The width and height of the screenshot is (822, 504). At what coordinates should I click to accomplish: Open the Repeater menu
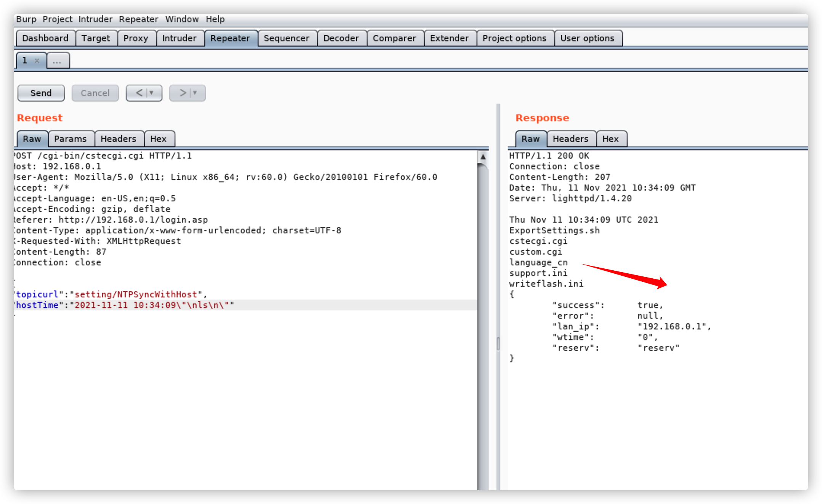coord(138,19)
